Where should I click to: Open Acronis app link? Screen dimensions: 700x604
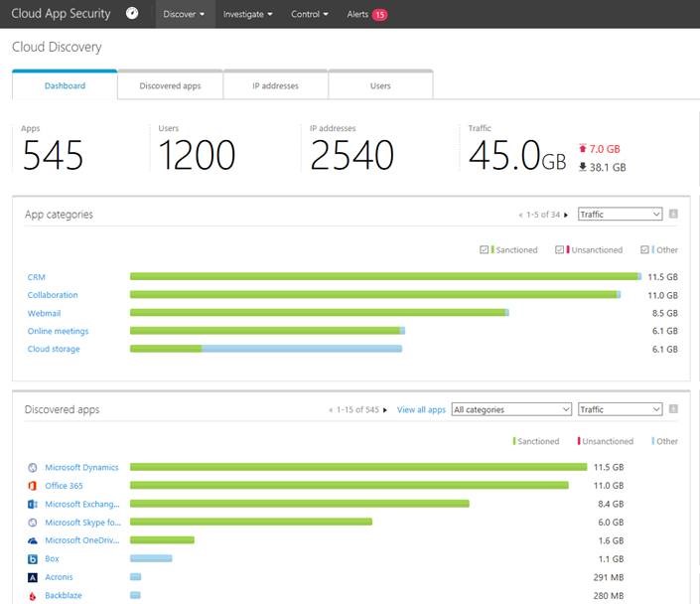pos(59,577)
